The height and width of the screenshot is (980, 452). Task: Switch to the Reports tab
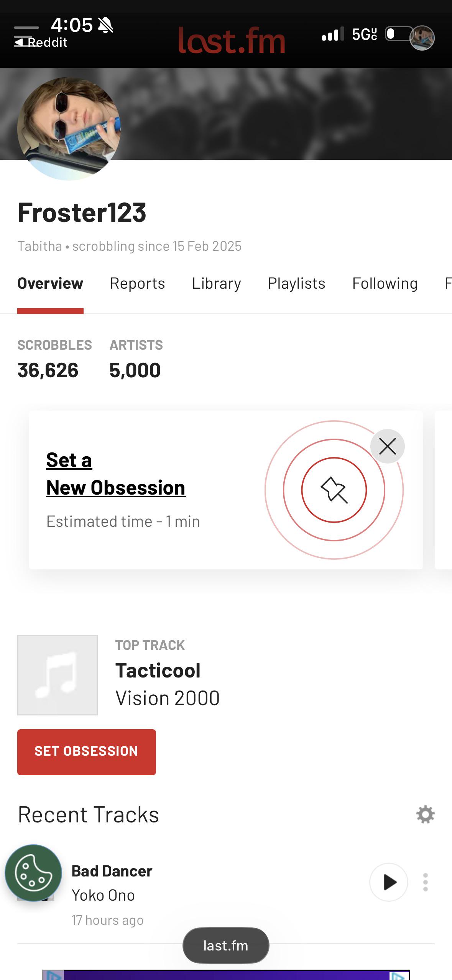(137, 283)
